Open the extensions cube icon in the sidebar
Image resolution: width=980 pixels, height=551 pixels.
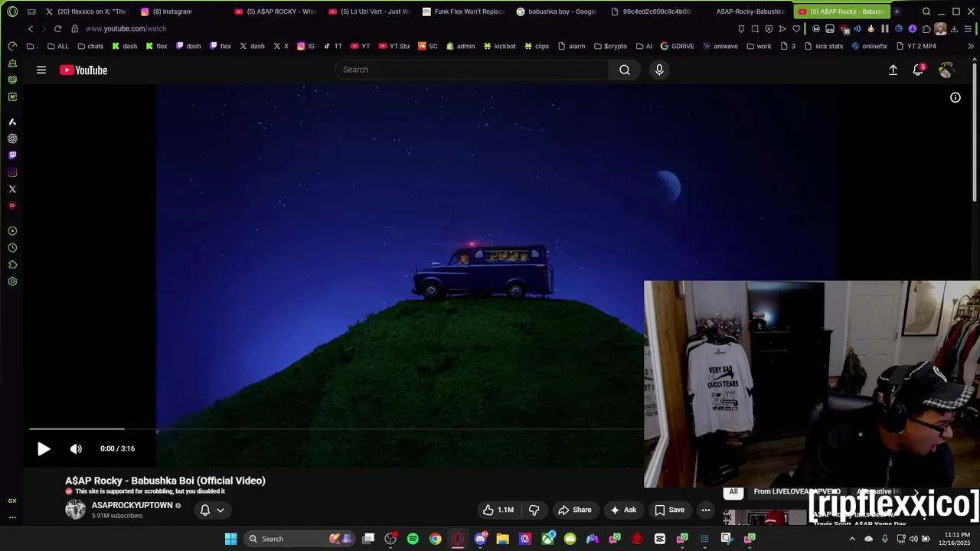click(12, 265)
